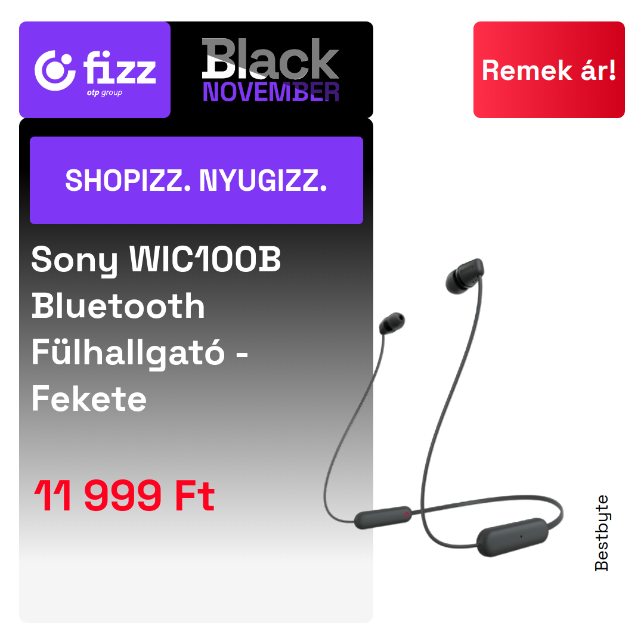Click the word Black in header
644x644 pixels.
pos(271,58)
